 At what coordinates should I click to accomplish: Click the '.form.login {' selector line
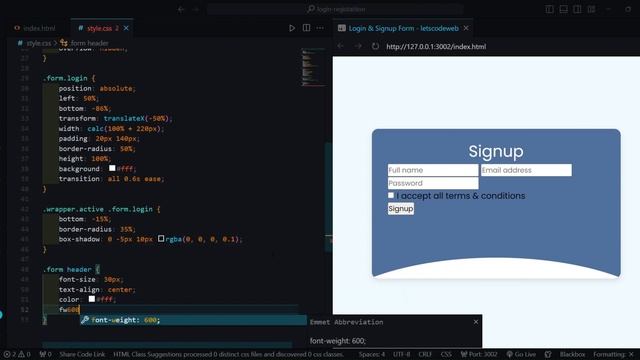(69, 78)
